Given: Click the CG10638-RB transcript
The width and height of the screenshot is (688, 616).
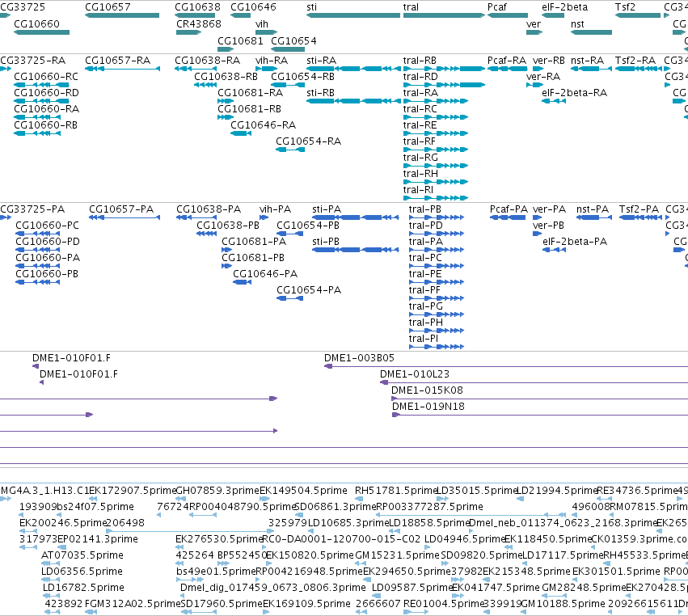Looking at the screenshot, I should [x=205, y=85].
